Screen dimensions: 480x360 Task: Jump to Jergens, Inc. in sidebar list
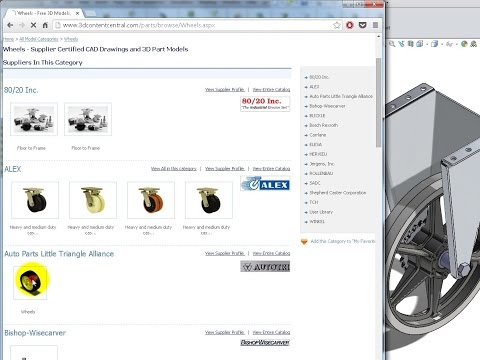322,164
